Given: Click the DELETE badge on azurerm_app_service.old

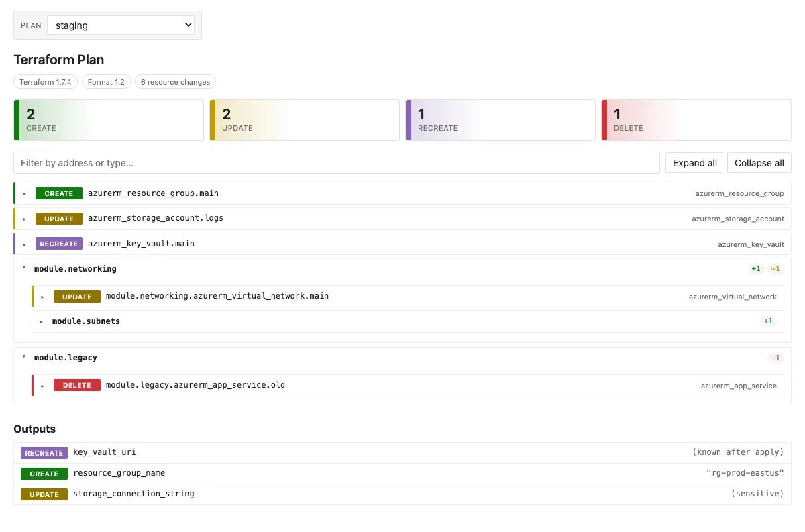Looking at the screenshot, I should point(77,386).
